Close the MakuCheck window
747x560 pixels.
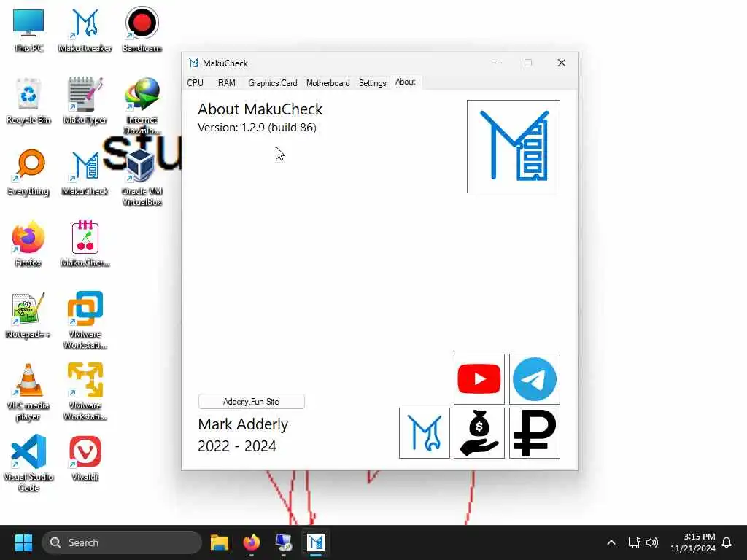click(562, 63)
